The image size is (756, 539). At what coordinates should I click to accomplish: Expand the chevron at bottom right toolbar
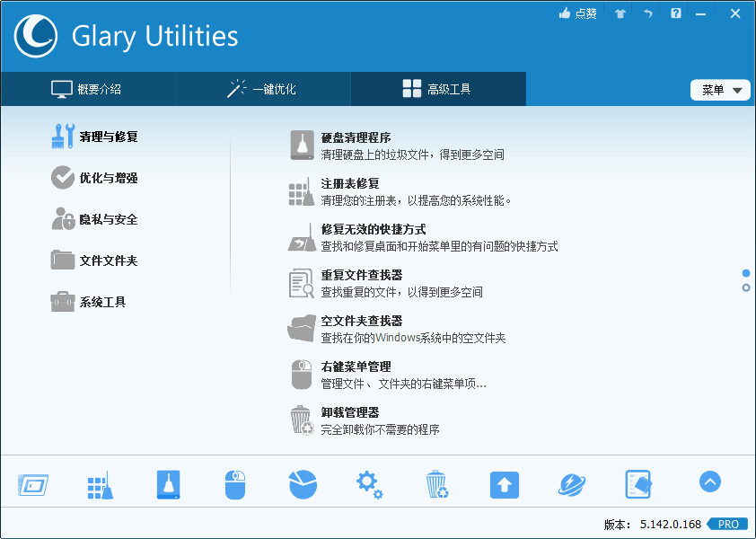click(709, 482)
